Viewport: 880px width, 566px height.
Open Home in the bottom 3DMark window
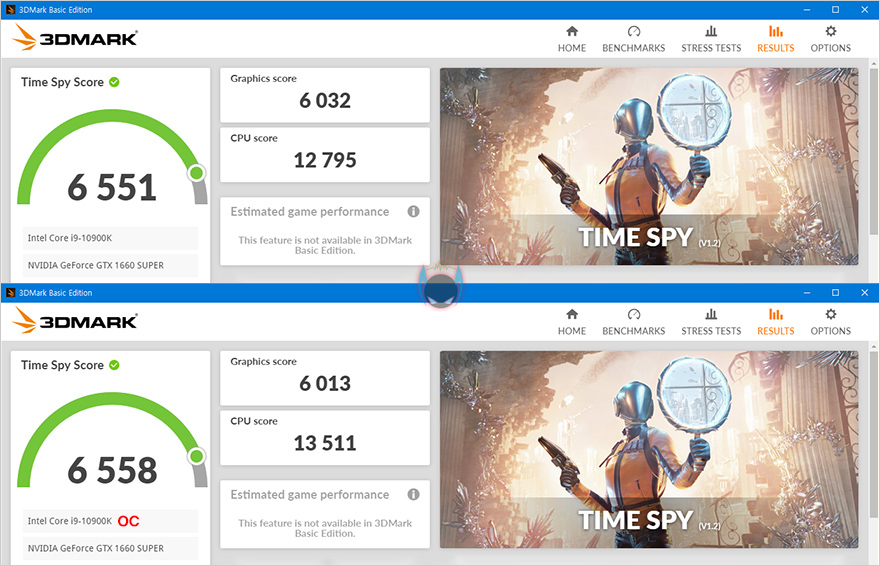[571, 322]
